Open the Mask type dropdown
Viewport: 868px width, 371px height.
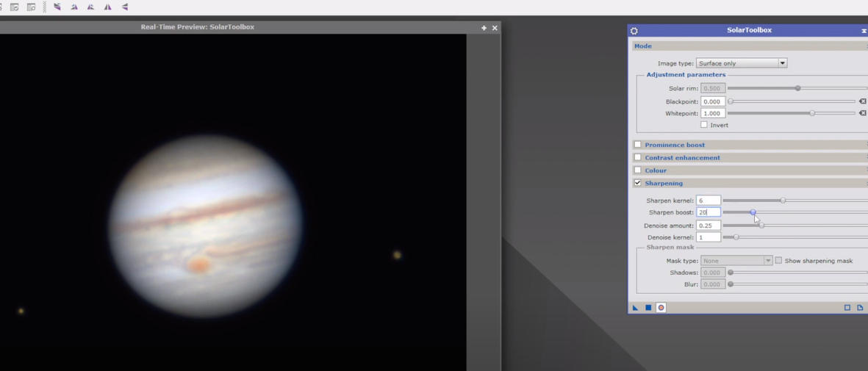[x=736, y=260]
